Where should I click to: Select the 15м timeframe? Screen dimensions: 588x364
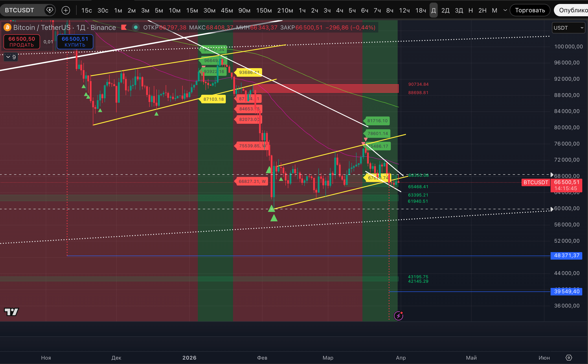pyautogui.click(x=192, y=10)
